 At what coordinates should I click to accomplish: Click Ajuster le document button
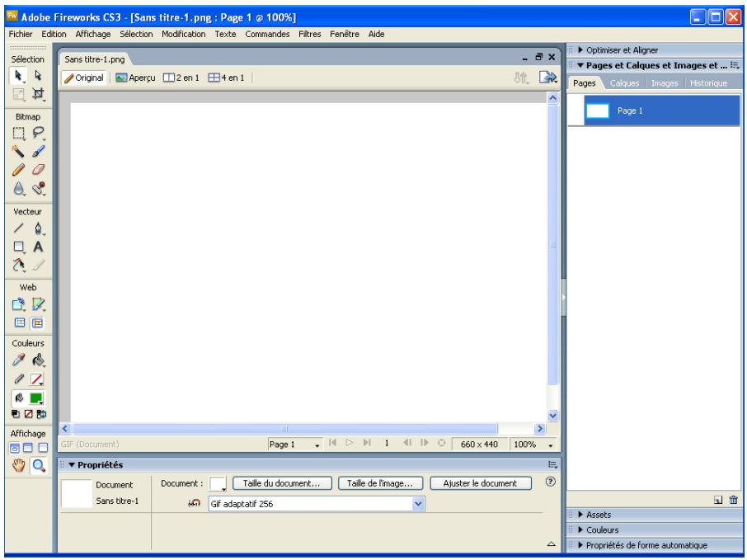click(481, 483)
